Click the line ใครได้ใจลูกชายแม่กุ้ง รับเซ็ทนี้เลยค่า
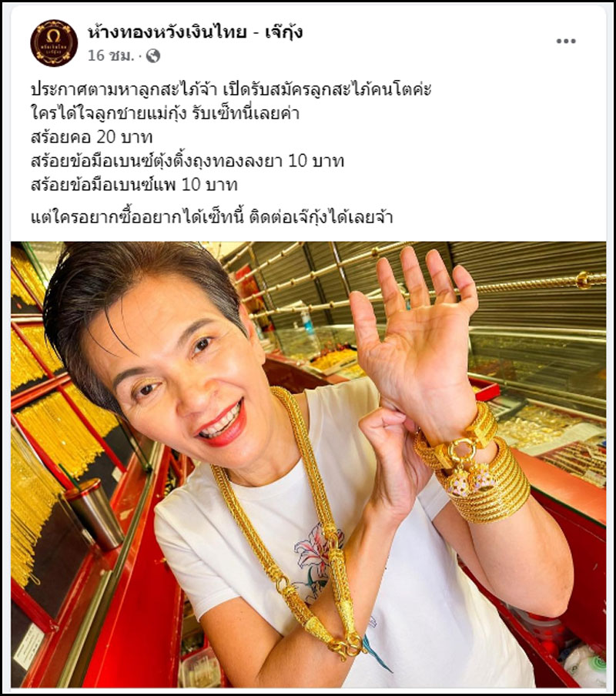The image size is (616, 696). tap(165, 113)
